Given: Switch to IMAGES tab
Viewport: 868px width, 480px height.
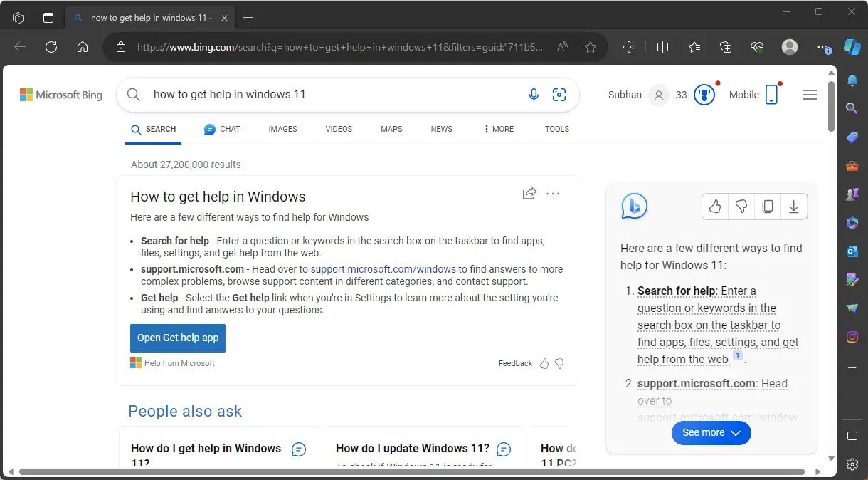Looking at the screenshot, I should coord(282,129).
